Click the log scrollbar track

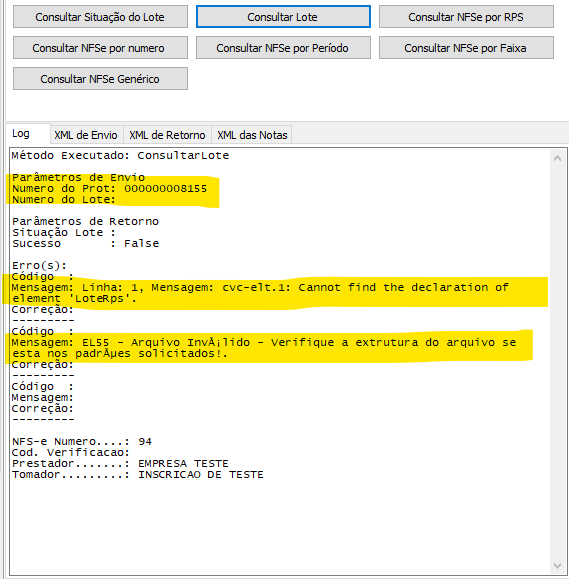point(558,362)
